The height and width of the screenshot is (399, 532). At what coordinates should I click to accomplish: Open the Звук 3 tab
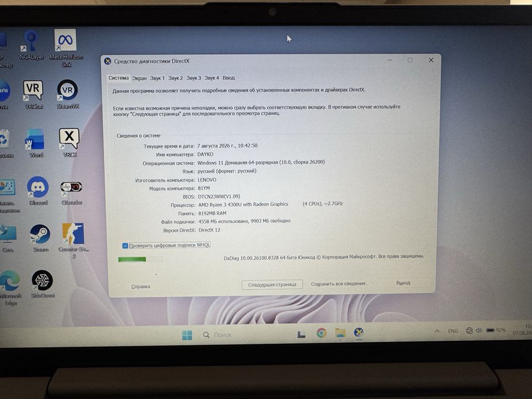[193, 78]
